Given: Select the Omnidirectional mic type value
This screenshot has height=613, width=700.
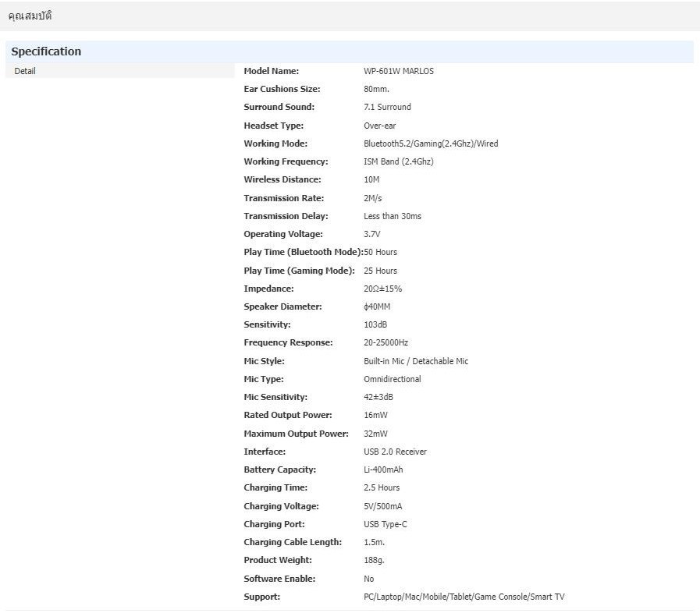Looking at the screenshot, I should pos(392,379).
